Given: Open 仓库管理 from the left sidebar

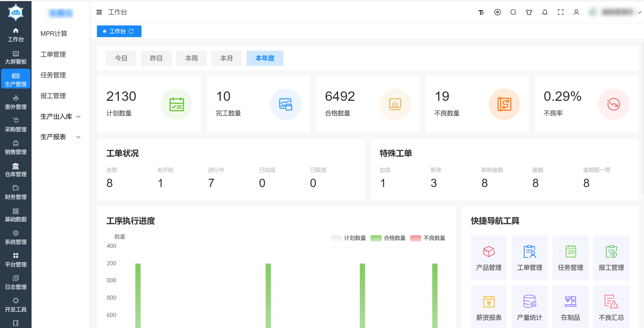Looking at the screenshot, I should (16, 170).
